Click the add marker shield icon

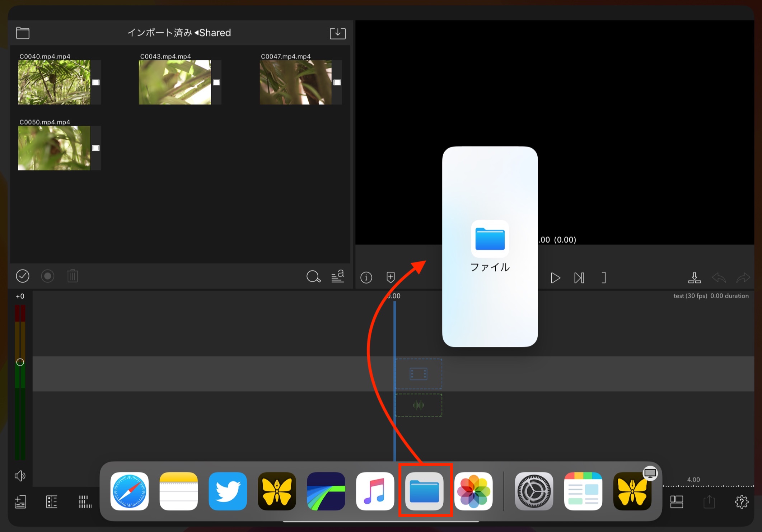click(391, 277)
